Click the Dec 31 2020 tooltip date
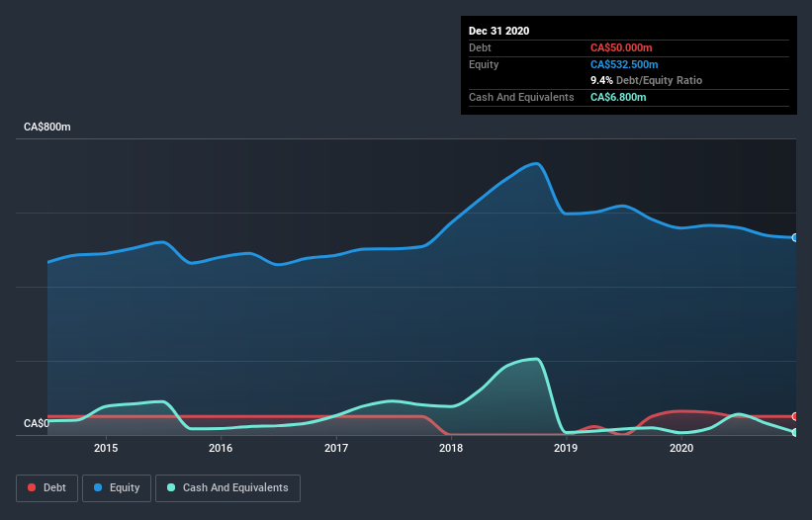812x520 pixels. [498, 31]
